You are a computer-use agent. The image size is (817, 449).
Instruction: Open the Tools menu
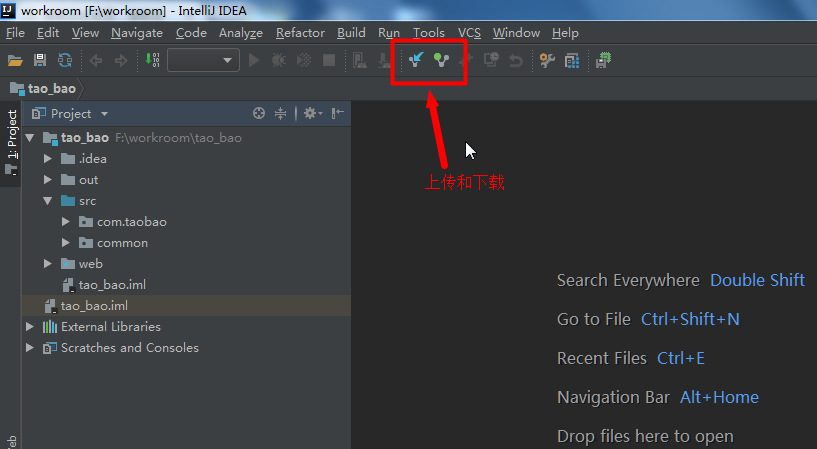(429, 33)
